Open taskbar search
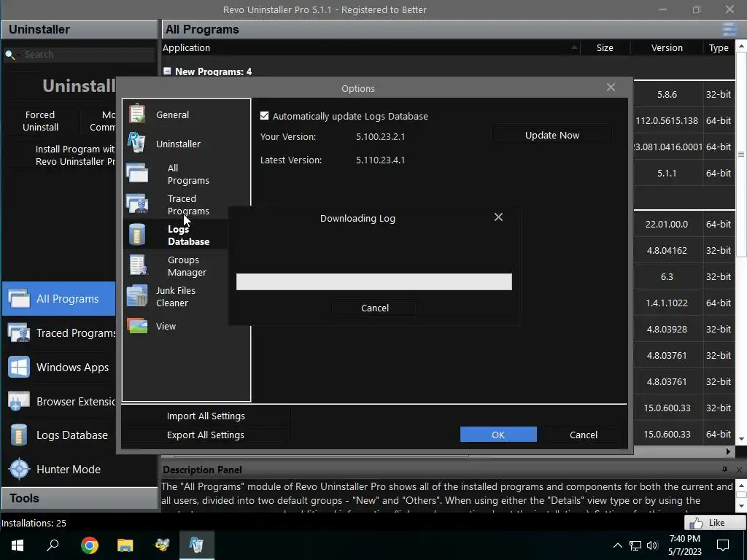 pos(53,545)
